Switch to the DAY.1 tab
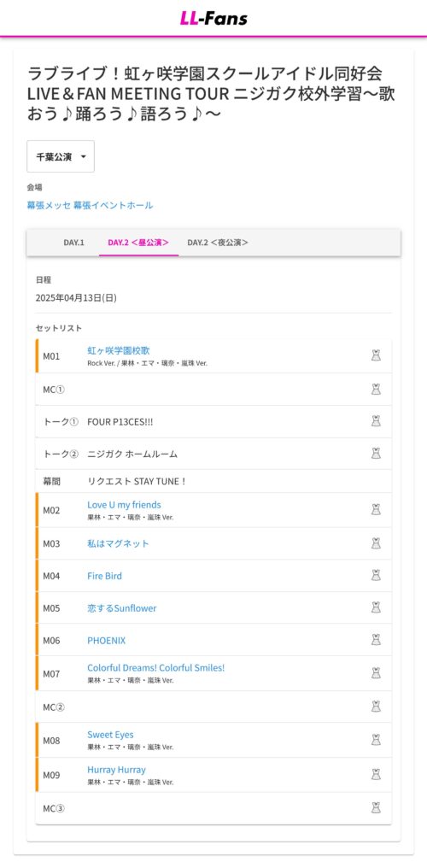Screen dimensions: 427x868 [x=73, y=243]
